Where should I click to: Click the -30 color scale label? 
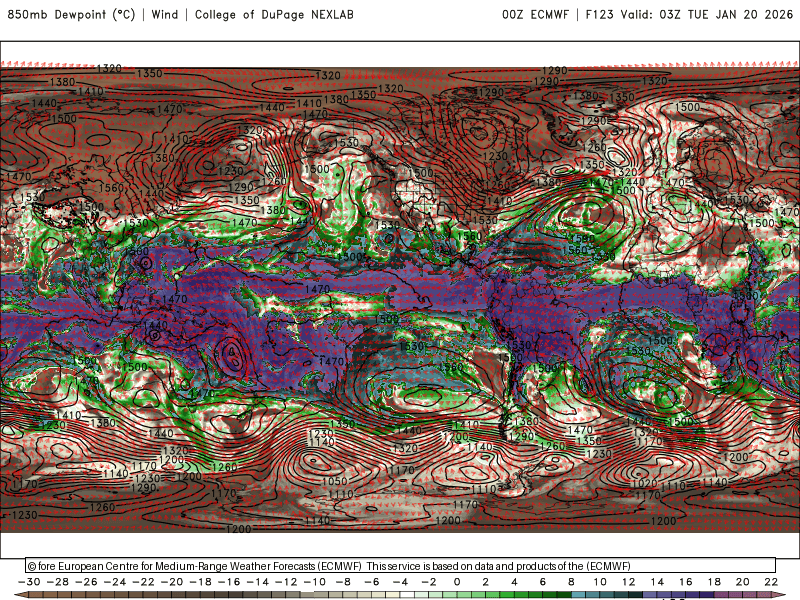click(x=29, y=582)
